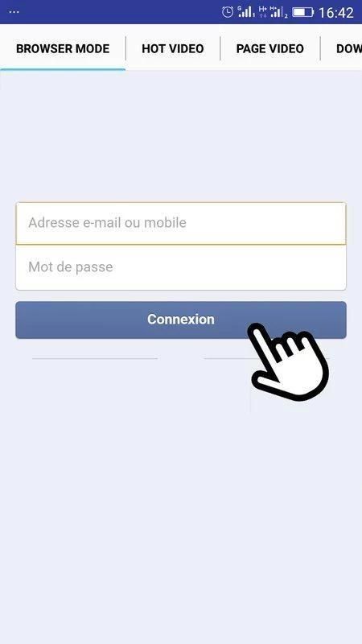Image resolution: width=362 pixels, height=644 pixels.
Task: Tap the SIM 2 signal strength icon
Action: point(278,12)
